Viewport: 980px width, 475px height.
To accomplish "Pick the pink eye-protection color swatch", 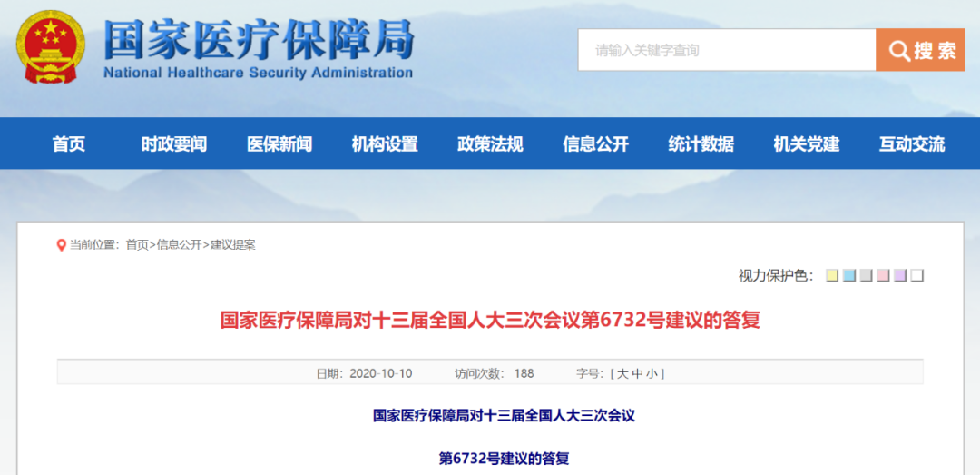I will click(x=883, y=275).
